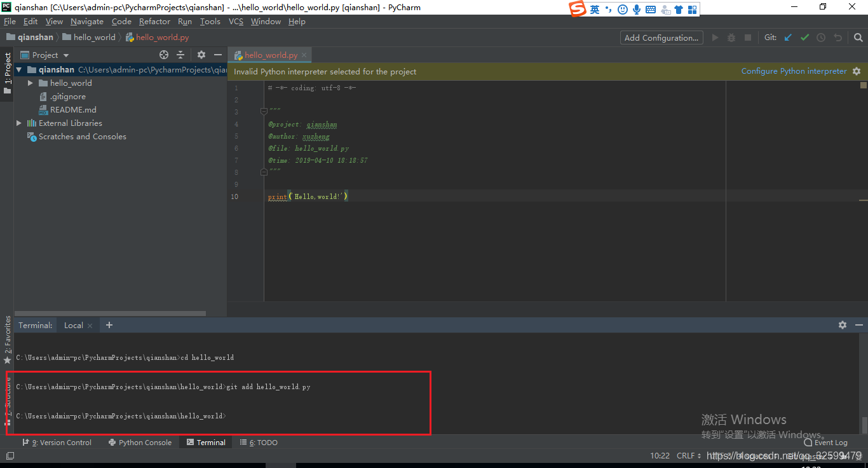
Task: Click the Stop square icon in toolbar
Action: coord(748,38)
